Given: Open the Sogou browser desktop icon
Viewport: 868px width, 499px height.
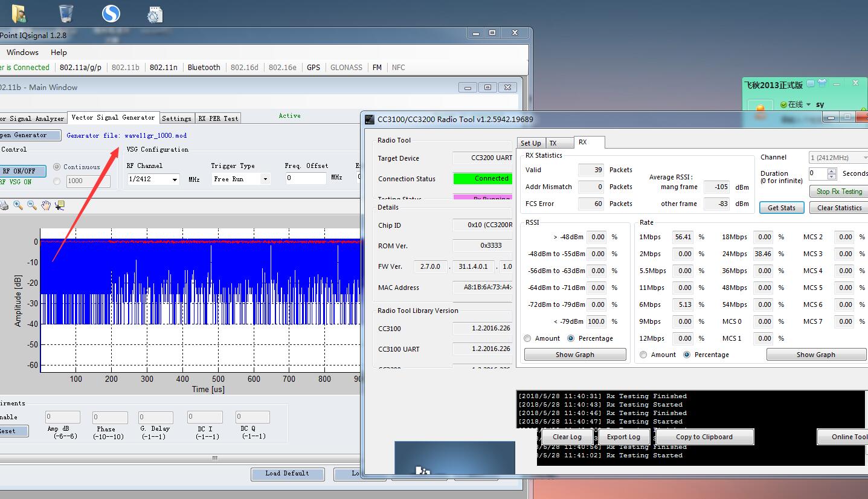Looking at the screenshot, I should point(111,14).
